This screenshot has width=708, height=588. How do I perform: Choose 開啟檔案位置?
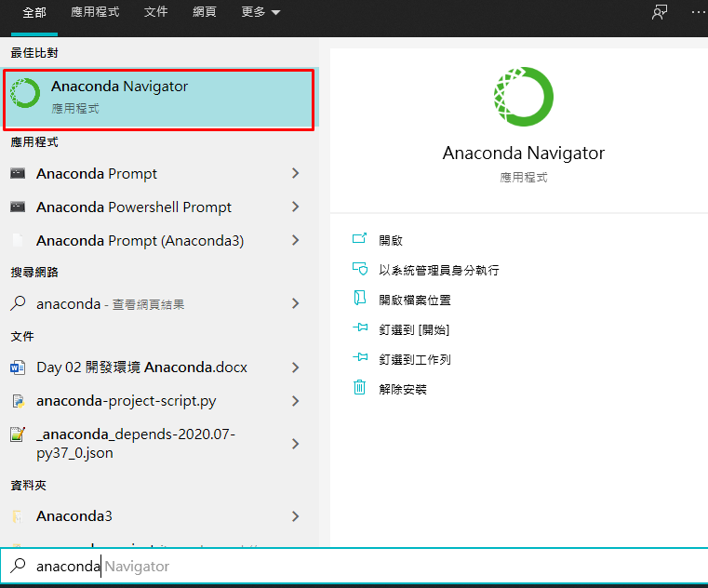point(415,300)
